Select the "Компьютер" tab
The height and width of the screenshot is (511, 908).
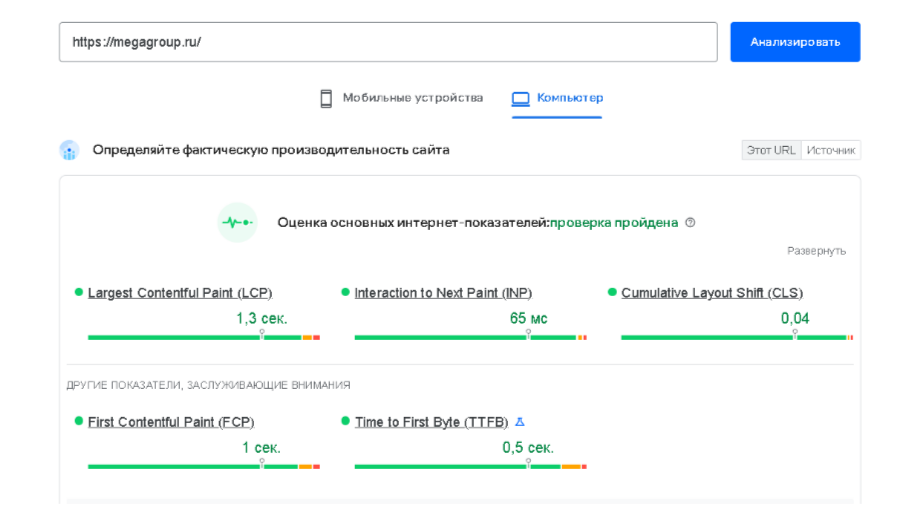point(570,98)
